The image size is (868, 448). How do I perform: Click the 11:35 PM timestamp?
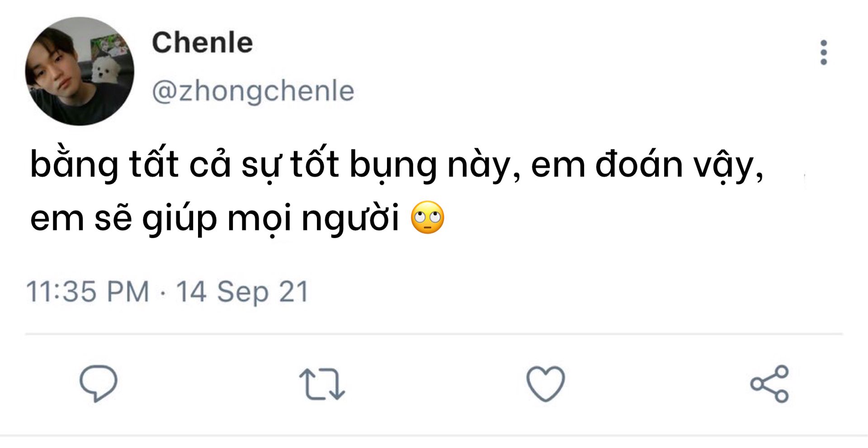coord(88,291)
